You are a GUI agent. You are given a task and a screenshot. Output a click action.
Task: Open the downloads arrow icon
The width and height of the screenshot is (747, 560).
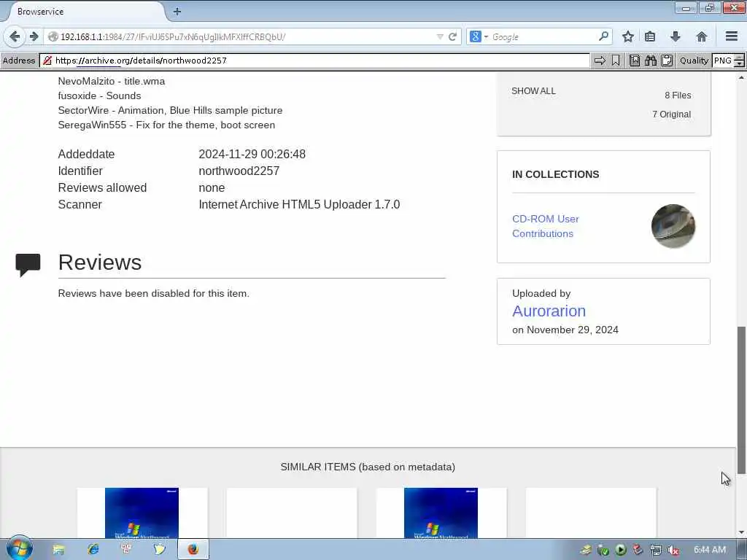click(x=676, y=36)
